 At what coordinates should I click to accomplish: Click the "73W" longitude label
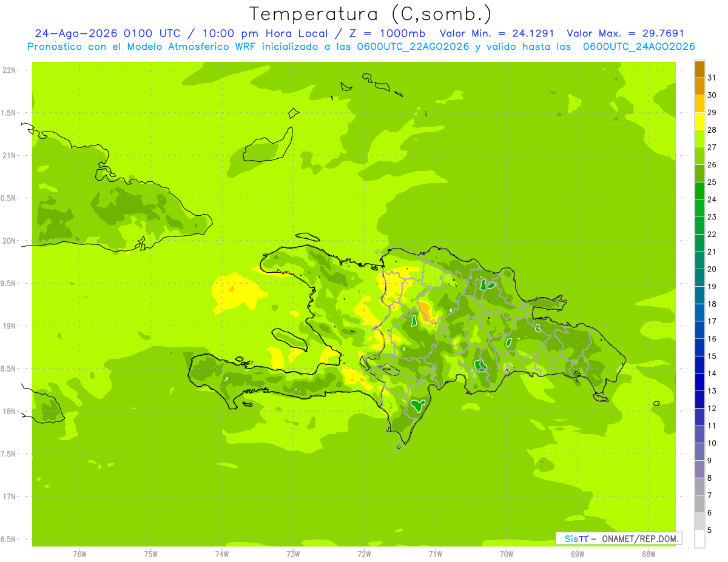point(293,554)
